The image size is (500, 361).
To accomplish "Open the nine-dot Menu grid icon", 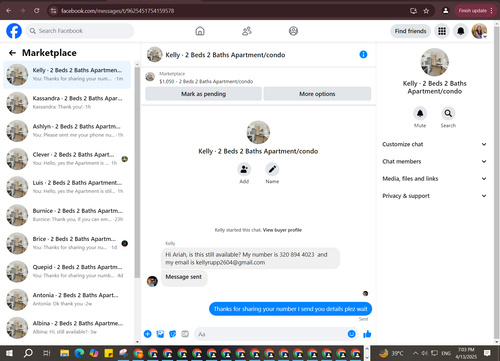I will coord(442,31).
